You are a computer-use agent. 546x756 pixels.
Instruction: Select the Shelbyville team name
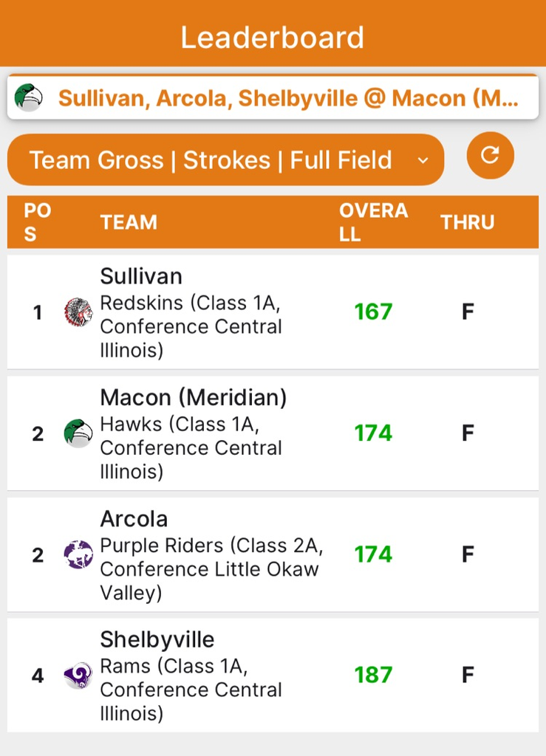tap(157, 640)
